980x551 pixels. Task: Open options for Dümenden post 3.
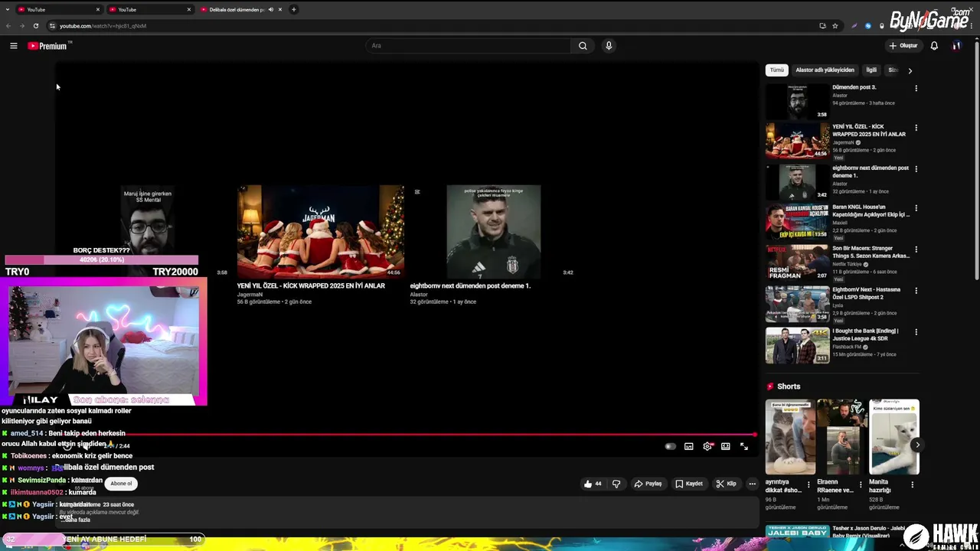click(x=916, y=88)
